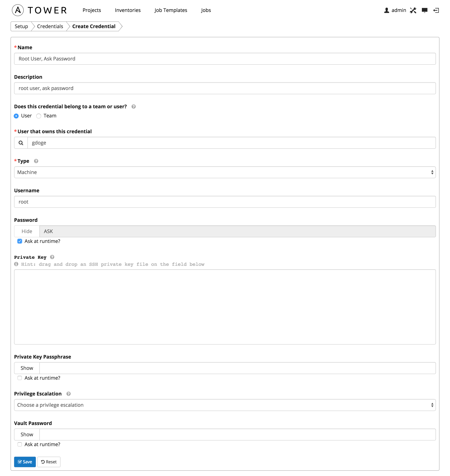This screenshot has height=476, width=450.
Task: Uncheck Password Ask at runtime checkbox
Action: pos(20,241)
